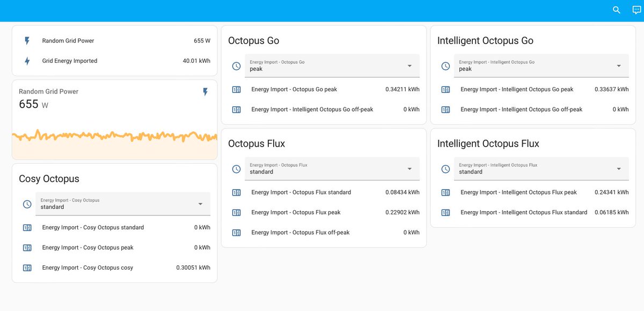Viewport: 644px width, 311px height.
Task: Click the 655 W value in the top entity row
Action: click(202, 41)
